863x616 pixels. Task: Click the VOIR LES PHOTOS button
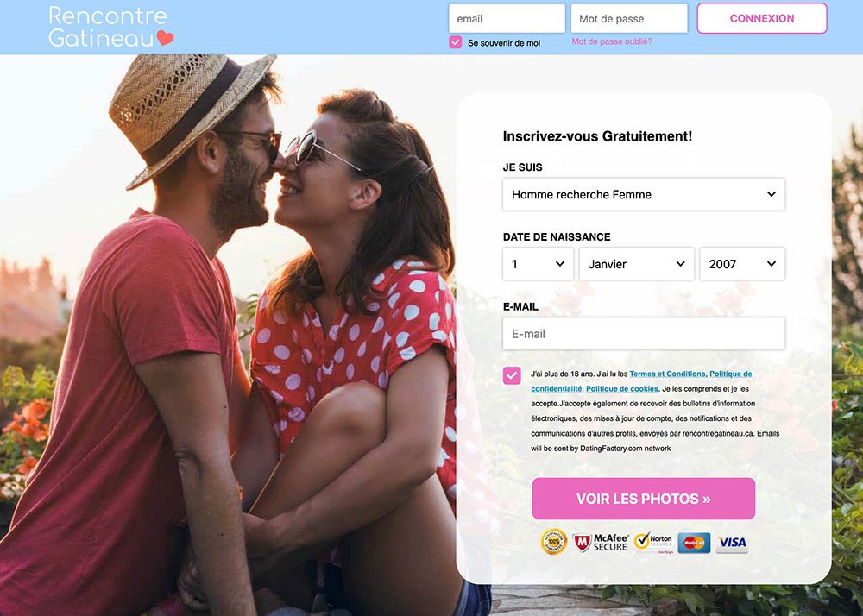[x=644, y=499]
